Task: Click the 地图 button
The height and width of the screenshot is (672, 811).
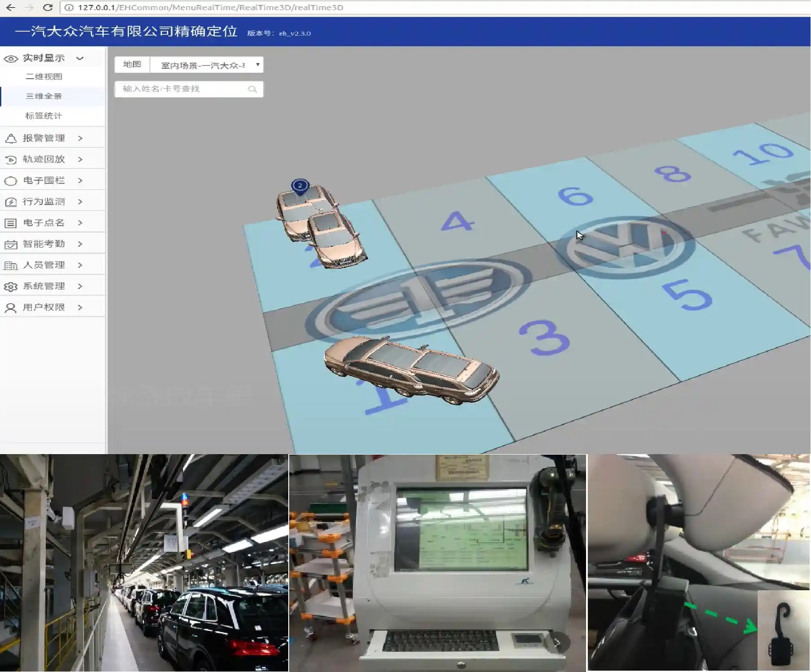Action: tap(132, 64)
